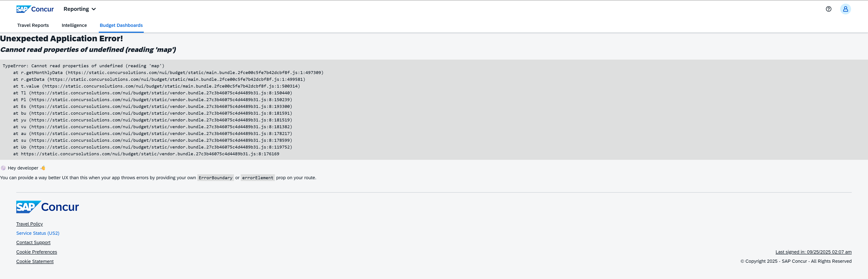This screenshot has width=868, height=279.
Task: Click the Copyright 2025 SAP Concur text
Action: pyautogui.click(x=796, y=261)
